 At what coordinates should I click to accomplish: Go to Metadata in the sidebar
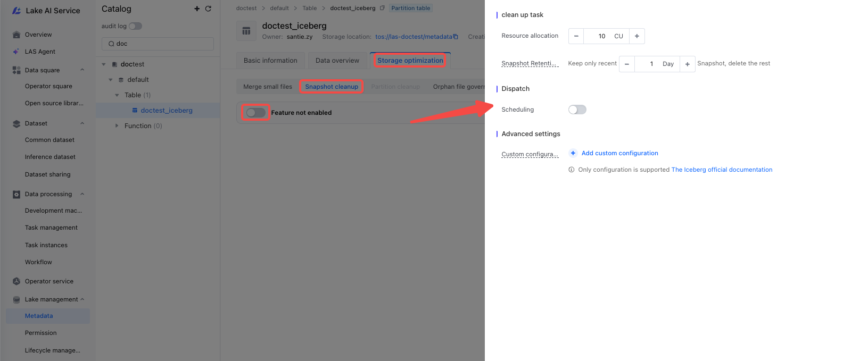tap(48, 316)
